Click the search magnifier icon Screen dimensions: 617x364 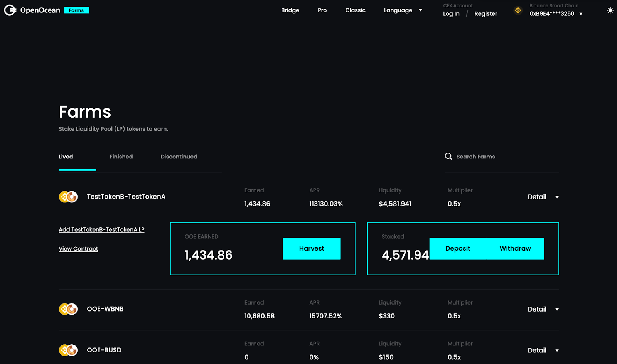[x=448, y=156]
